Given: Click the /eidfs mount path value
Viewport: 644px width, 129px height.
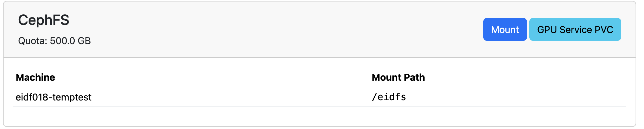Looking at the screenshot, I should point(389,97).
